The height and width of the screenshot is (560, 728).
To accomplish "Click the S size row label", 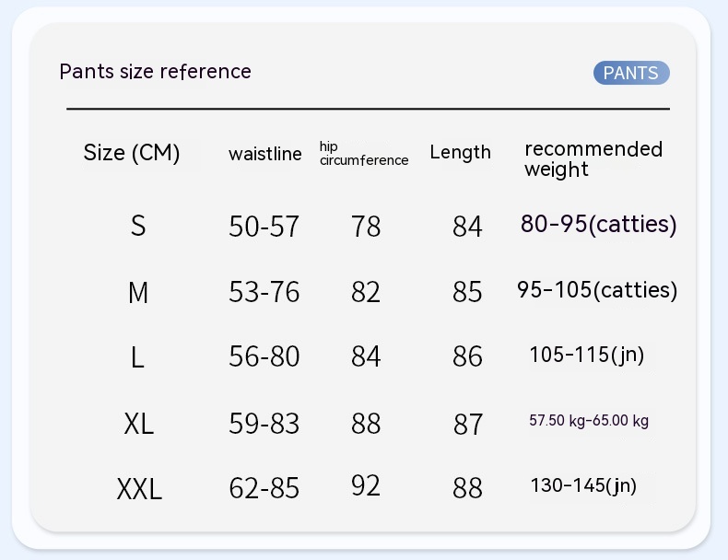I will coord(138,226).
